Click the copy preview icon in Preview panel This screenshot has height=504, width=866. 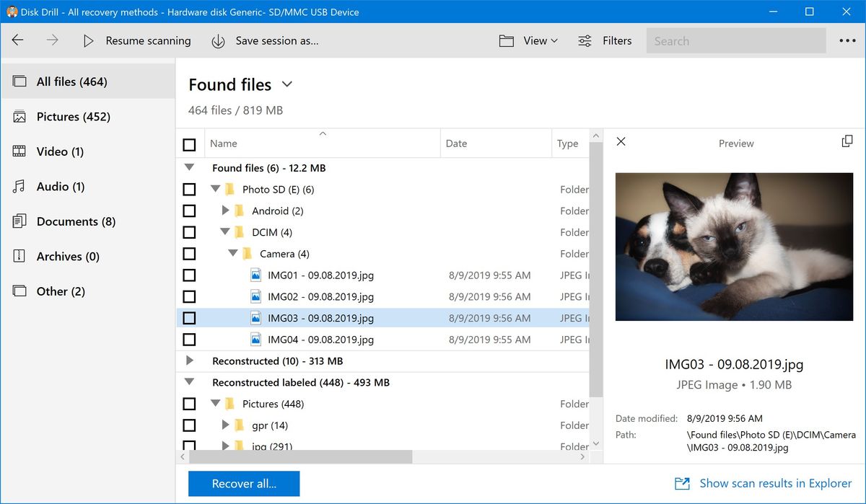(847, 142)
